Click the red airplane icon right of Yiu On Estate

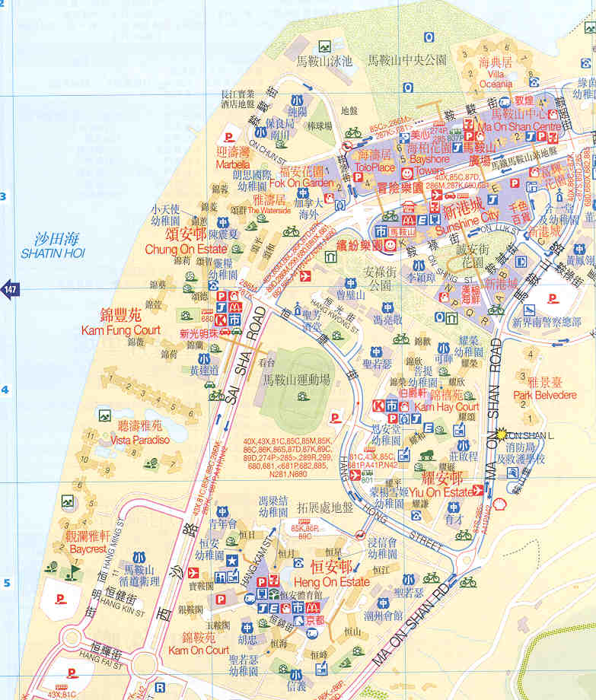477,490
